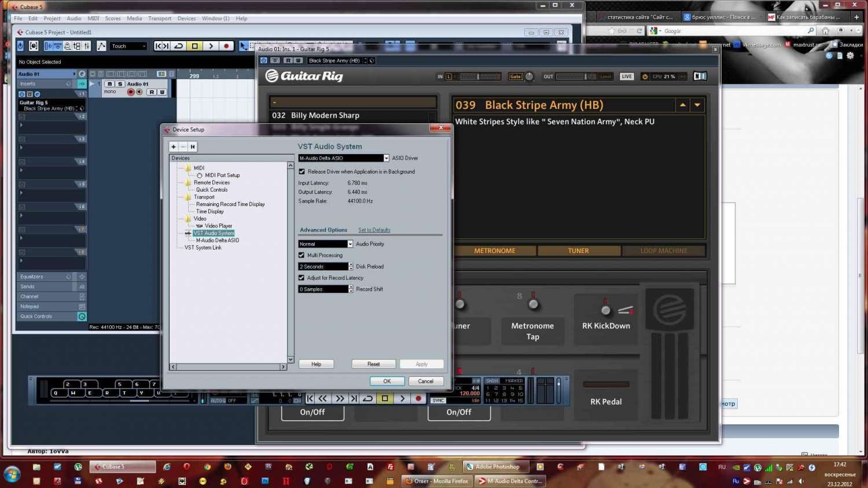Click OK in the Device Setup dialog

(x=387, y=381)
